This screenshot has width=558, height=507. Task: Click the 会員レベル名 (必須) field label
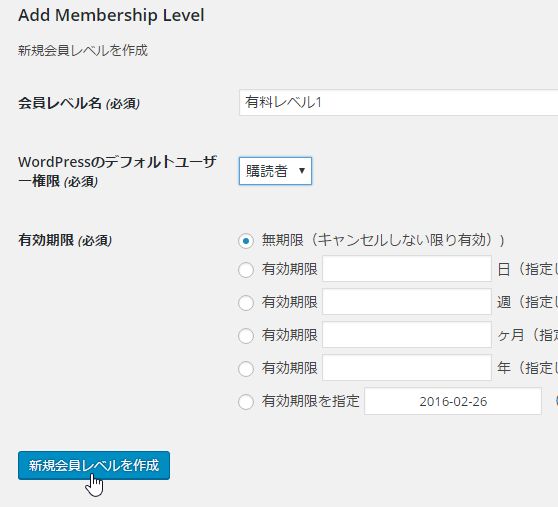(79, 104)
